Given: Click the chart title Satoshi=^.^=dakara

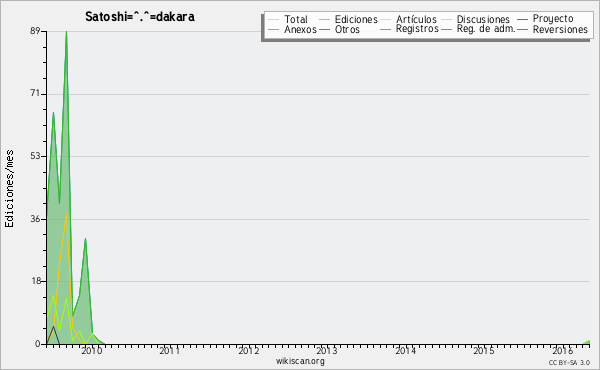Looking at the screenshot, I should click(140, 17).
